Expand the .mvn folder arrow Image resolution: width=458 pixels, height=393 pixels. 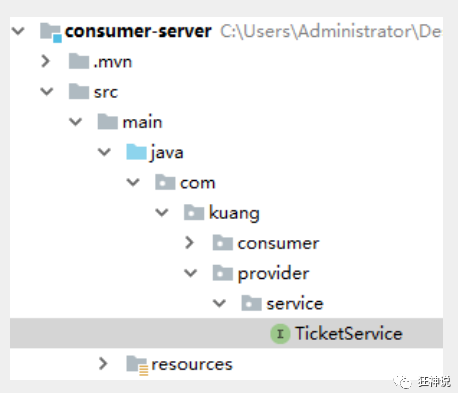tap(46, 61)
